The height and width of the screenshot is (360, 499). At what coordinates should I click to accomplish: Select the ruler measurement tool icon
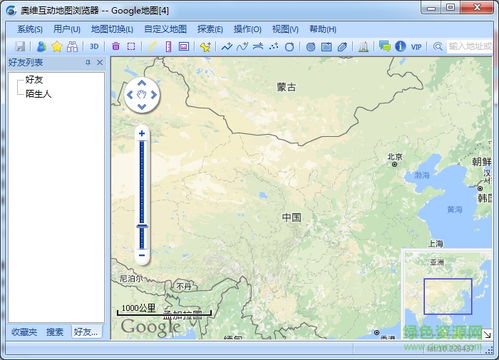pos(168,46)
